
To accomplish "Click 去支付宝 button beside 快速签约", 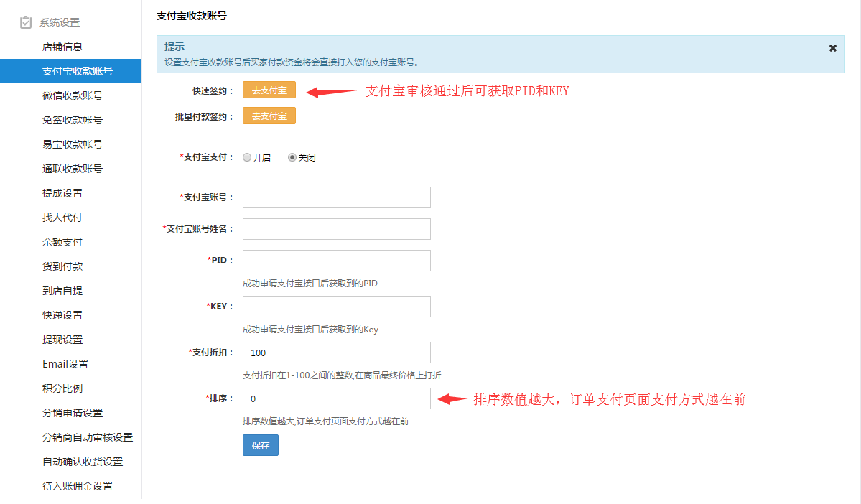I will pos(269,90).
